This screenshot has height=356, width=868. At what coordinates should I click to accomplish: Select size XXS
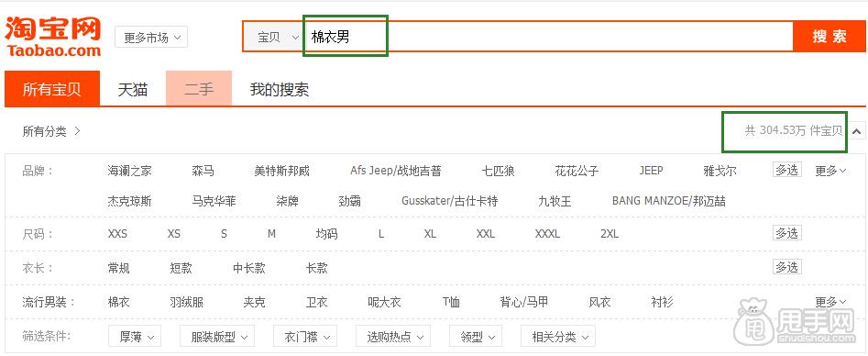pos(117,233)
